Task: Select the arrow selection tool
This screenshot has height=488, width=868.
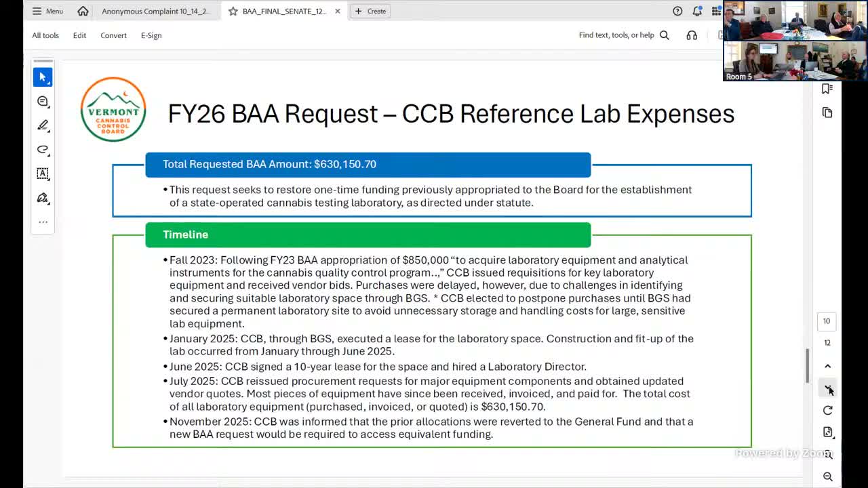Action: (x=43, y=77)
